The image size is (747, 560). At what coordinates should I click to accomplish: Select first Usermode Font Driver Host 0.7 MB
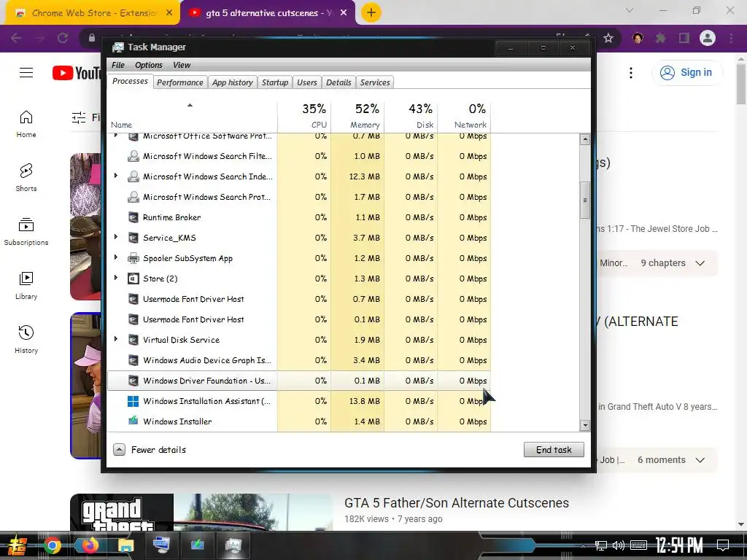click(x=299, y=299)
